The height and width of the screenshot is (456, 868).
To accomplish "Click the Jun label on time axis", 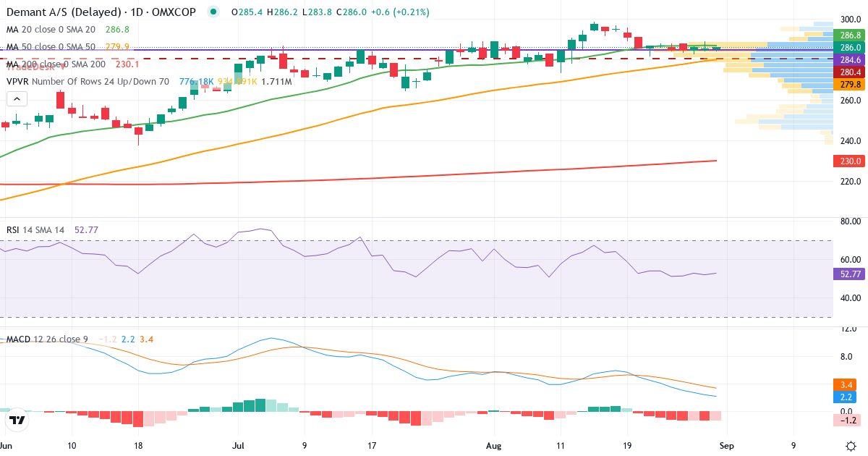I will (x=6, y=446).
